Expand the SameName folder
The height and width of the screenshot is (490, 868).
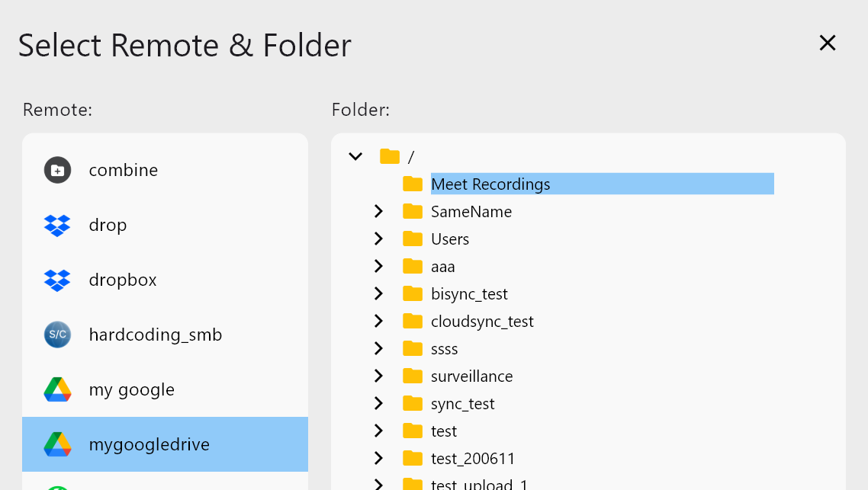click(x=379, y=211)
